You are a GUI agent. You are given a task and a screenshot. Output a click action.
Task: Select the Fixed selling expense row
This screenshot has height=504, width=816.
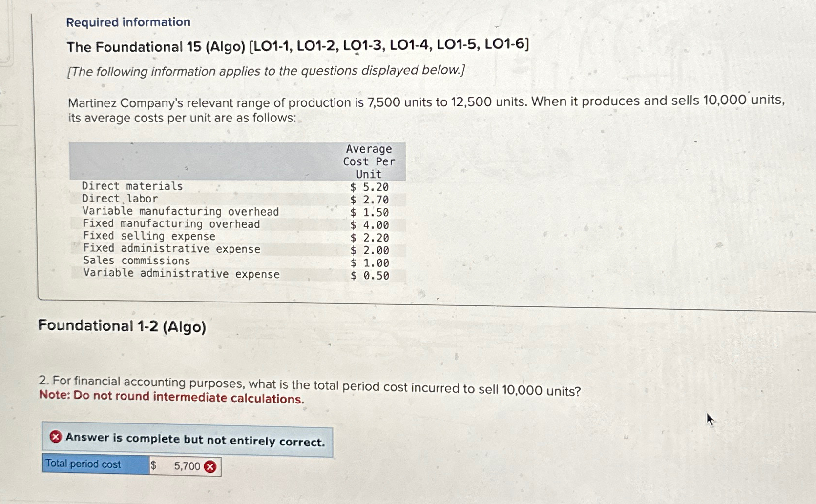coord(149,236)
